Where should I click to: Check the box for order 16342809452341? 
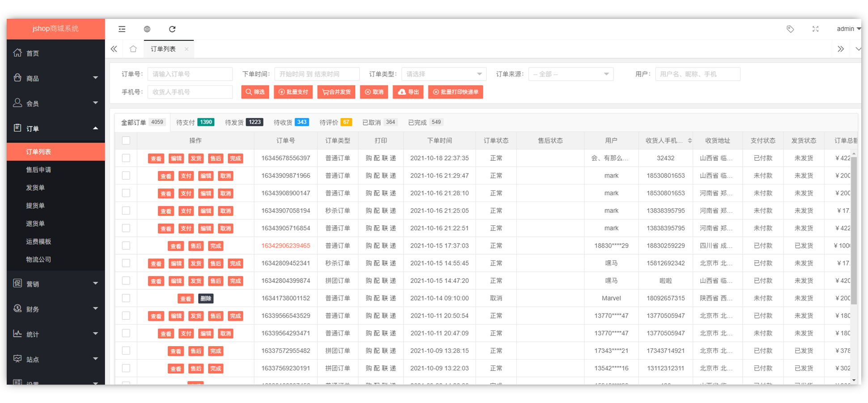[126, 263]
